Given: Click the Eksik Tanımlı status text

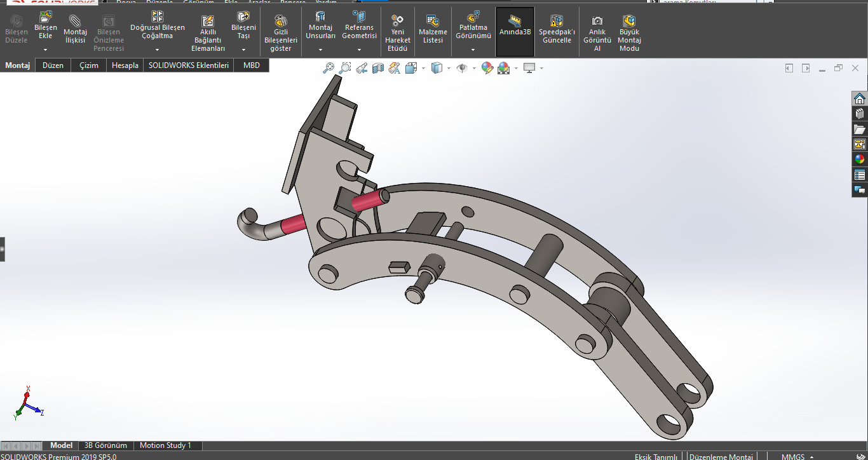Looking at the screenshot, I should tap(656, 457).
